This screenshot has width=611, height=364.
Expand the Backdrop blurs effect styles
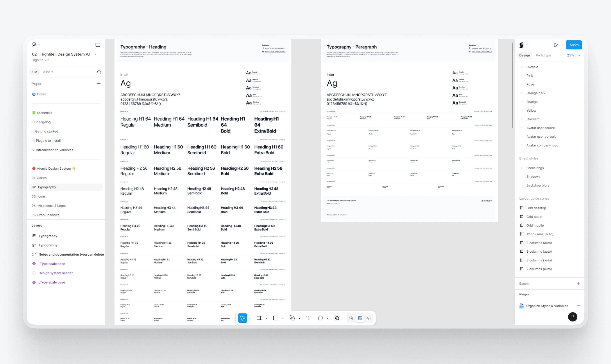pyautogui.click(x=522, y=185)
